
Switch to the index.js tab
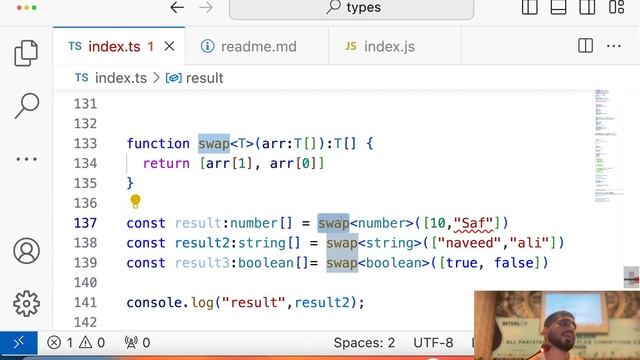click(x=394, y=46)
